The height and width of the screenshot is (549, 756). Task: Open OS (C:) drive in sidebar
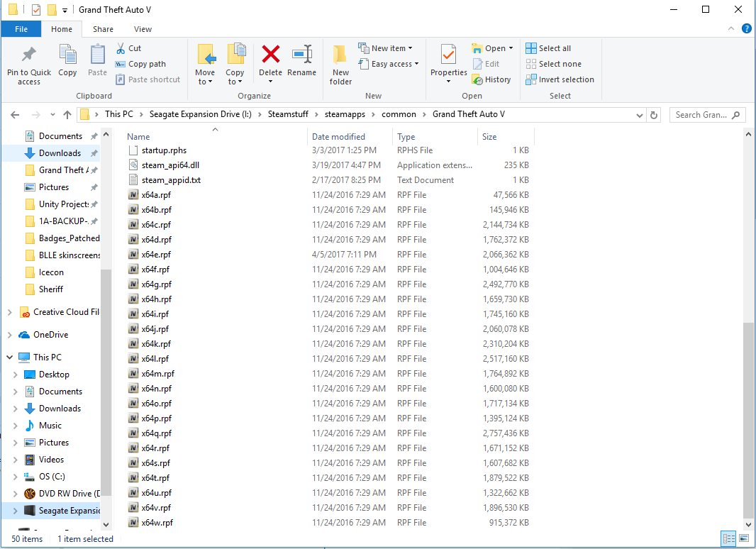point(52,477)
